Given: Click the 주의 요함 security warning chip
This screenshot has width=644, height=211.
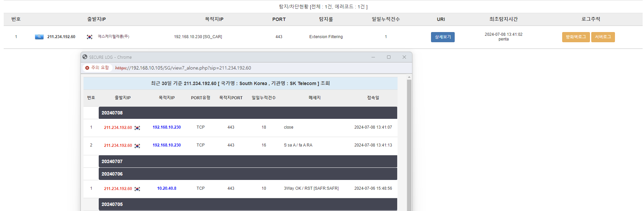Looking at the screenshot, I should [97, 68].
